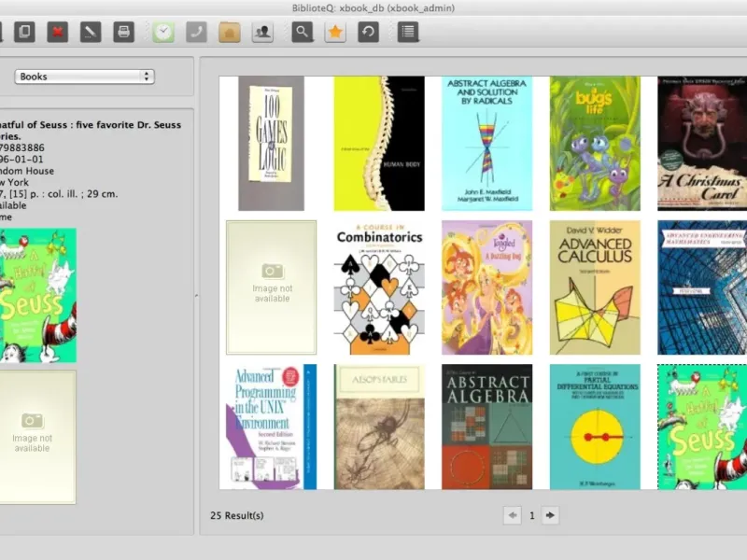
Task: Open the Books category dropdown
Action: 84,77
